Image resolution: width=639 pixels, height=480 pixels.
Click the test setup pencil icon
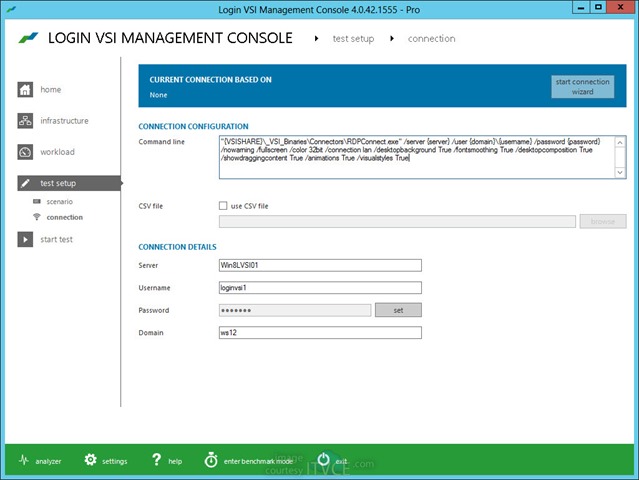25,183
